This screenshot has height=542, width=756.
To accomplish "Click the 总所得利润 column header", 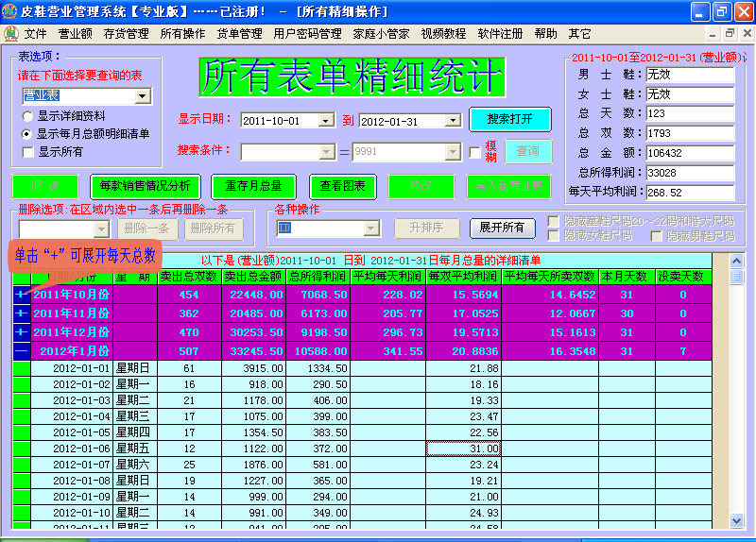I will [318, 277].
